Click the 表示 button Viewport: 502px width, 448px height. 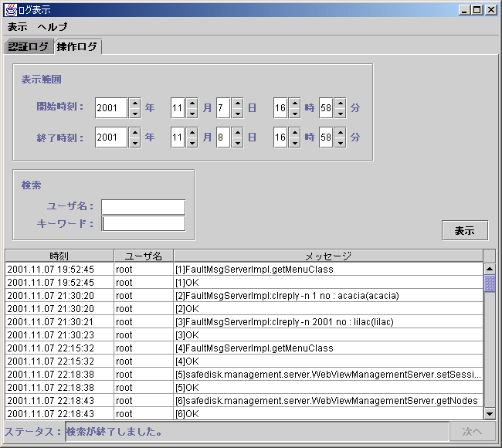click(465, 230)
